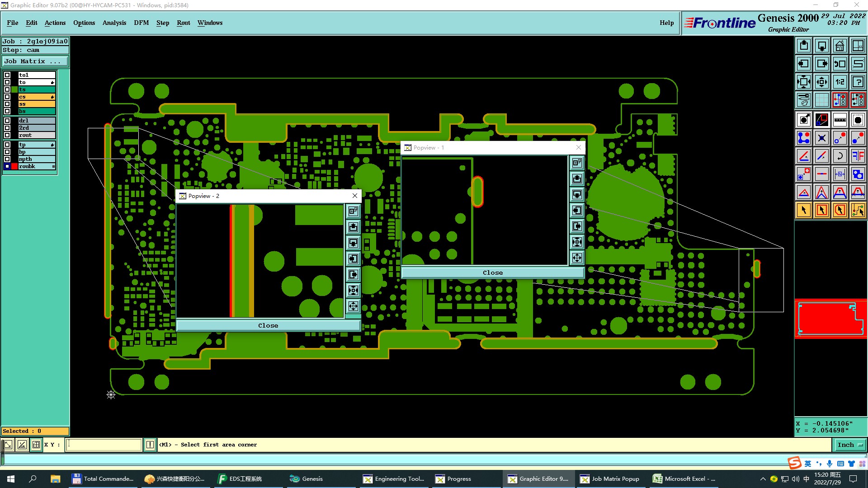Close the Popview - 2 window via Close button
The image size is (868, 488).
[x=268, y=325]
